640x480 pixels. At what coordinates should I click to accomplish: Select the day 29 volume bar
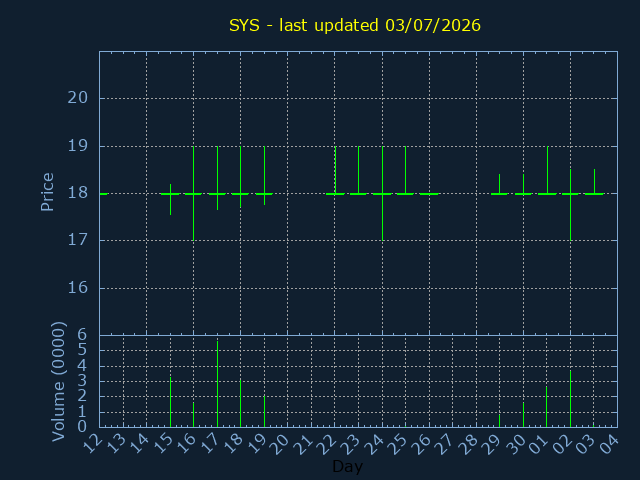point(500,421)
